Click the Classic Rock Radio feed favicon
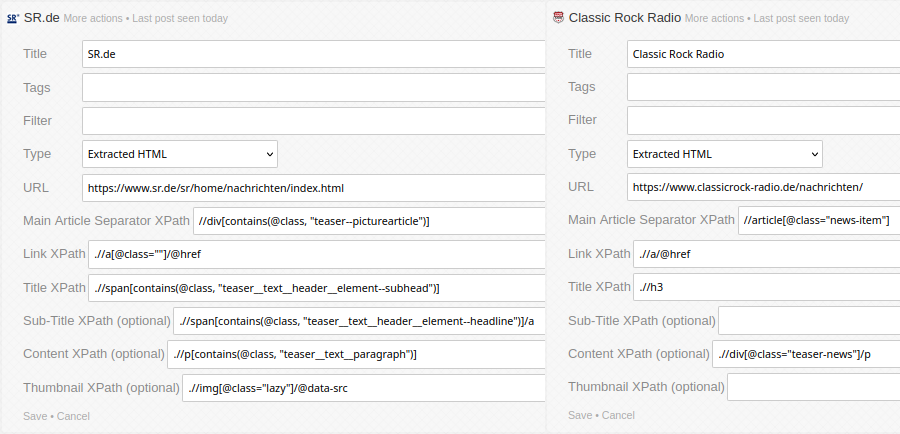 coord(558,18)
